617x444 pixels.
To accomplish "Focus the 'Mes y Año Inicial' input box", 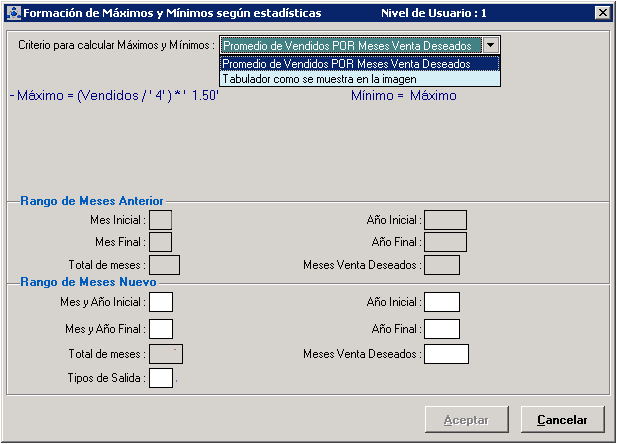I will [161, 301].
